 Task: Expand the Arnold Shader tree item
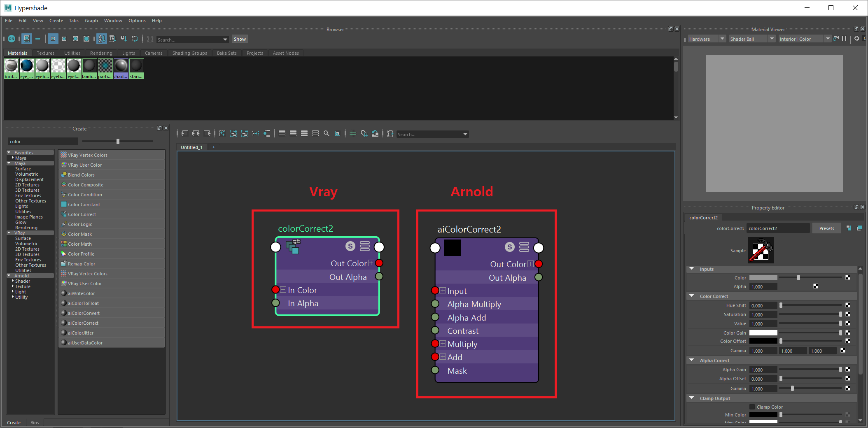tap(13, 281)
